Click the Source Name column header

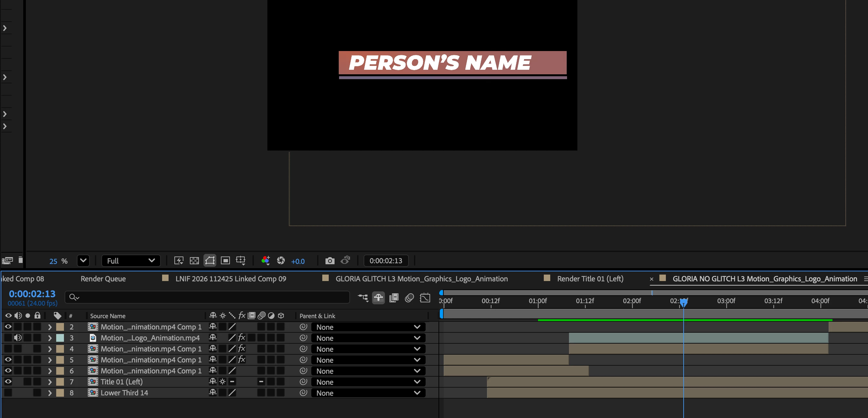(x=108, y=316)
